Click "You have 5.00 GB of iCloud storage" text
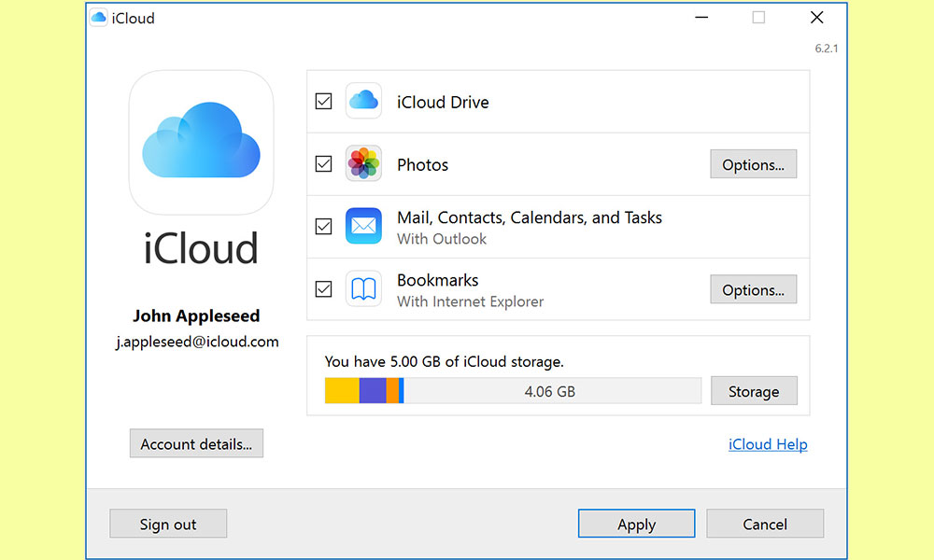Image resolution: width=934 pixels, height=560 pixels. point(444,362)
